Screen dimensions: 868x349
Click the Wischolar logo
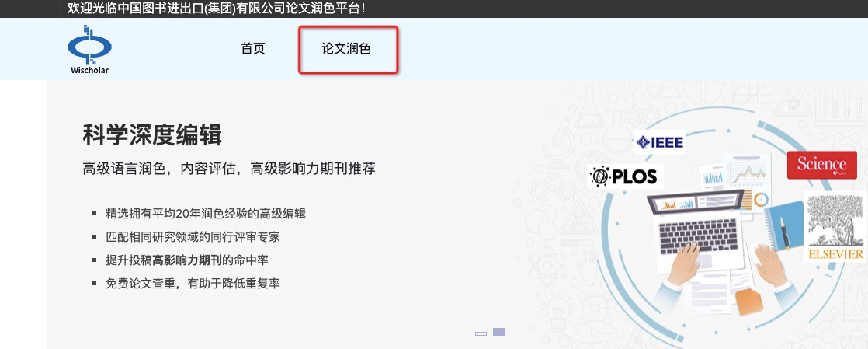click(x=89, y=50)
